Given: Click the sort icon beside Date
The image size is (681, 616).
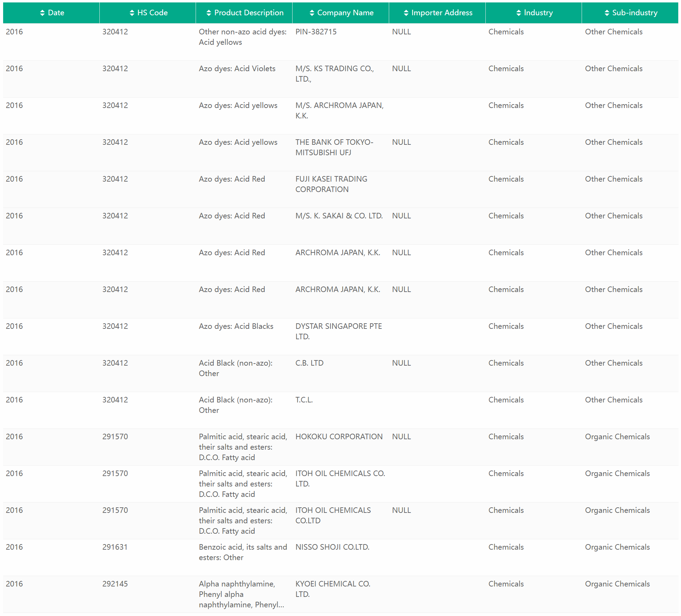Looking at the screenshot, I should (x=42, y=13).
